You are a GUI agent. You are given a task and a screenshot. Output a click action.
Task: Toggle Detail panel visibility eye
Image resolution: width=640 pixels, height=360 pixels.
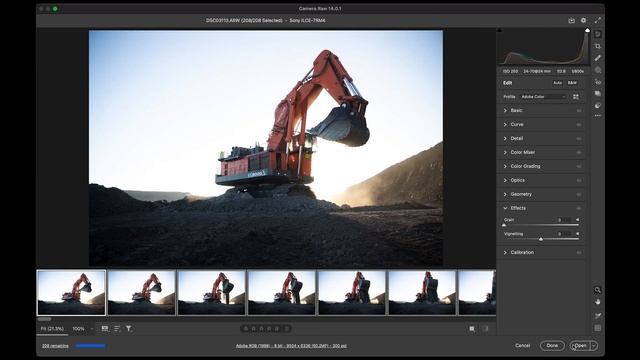click(x=579, y=139)
